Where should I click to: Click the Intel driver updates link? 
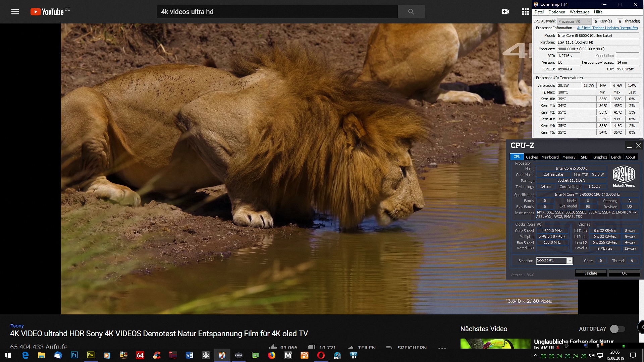607,28
